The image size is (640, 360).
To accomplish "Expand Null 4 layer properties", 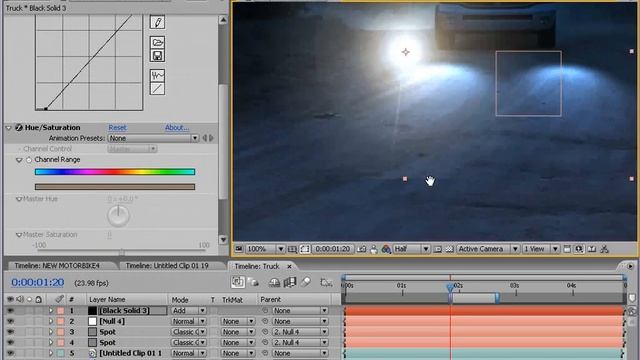I will [x=51, y=321].
